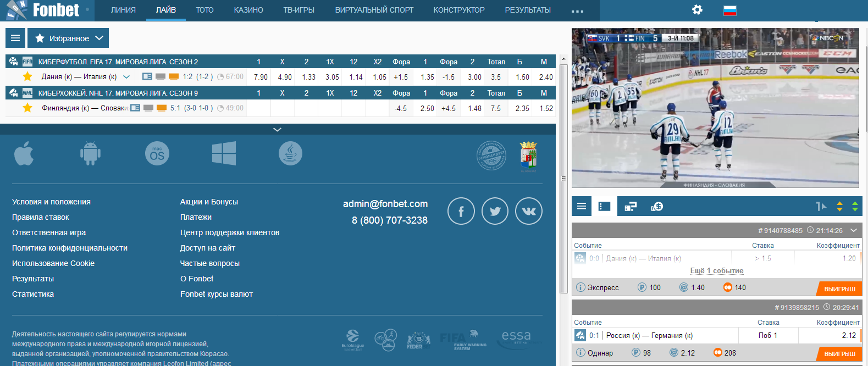Open the TV broadcast icon for Дания — Италия
This screenshot has height=366, width=868.
(x=161, y=77)
